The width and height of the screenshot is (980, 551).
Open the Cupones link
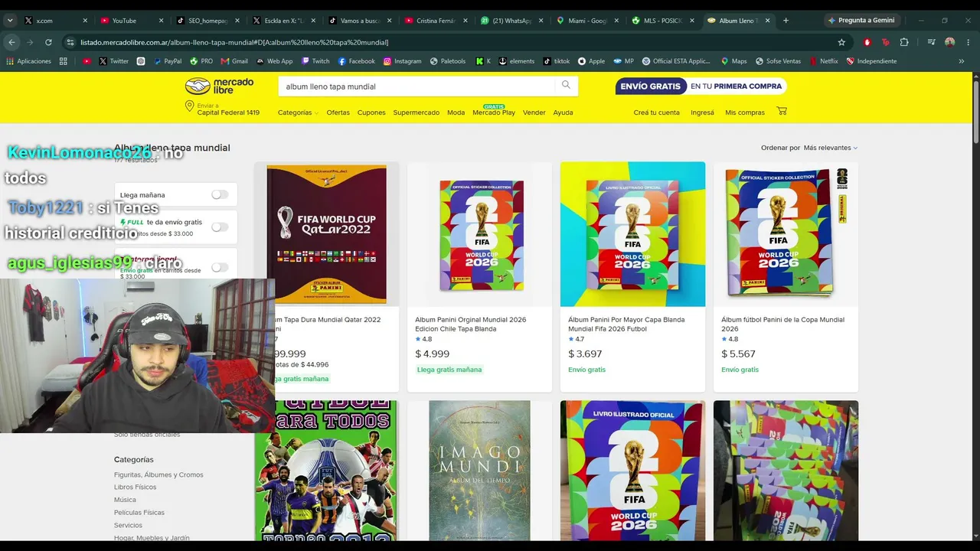click(371, 112)
